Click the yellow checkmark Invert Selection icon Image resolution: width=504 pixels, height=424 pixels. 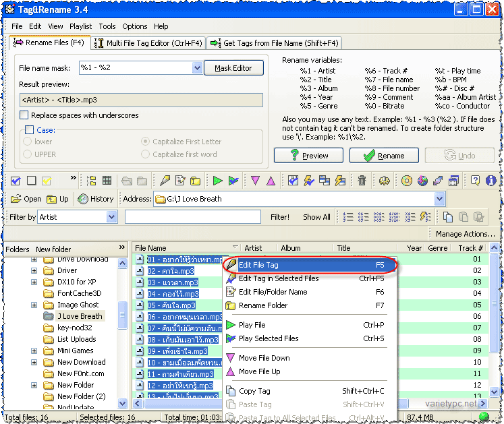pos(47,181)
